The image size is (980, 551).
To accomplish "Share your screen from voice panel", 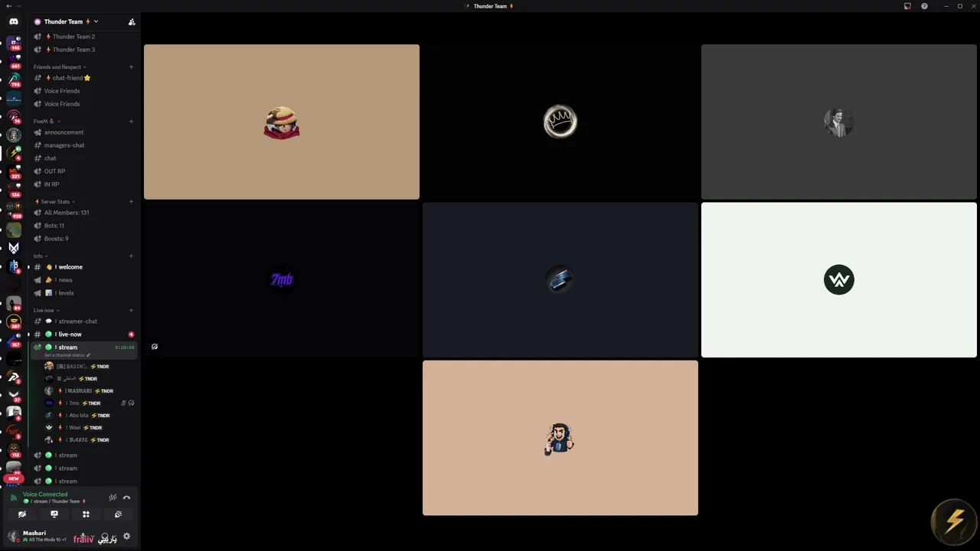I will pyautogui.click(x=54, y=514).
